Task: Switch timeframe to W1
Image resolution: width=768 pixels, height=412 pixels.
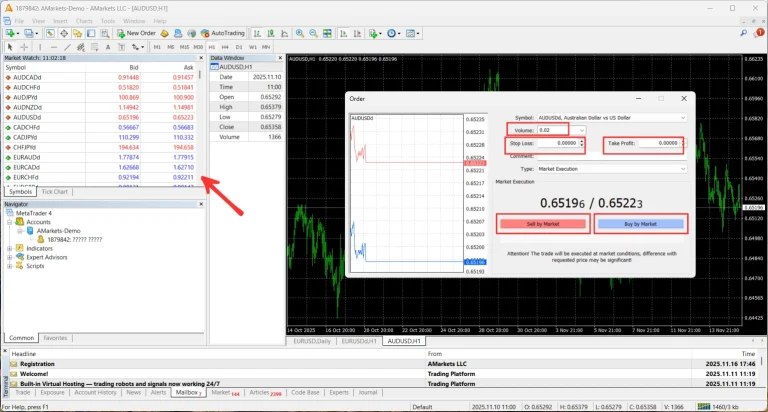Action: pyautogui.click(x=253, y=47)
